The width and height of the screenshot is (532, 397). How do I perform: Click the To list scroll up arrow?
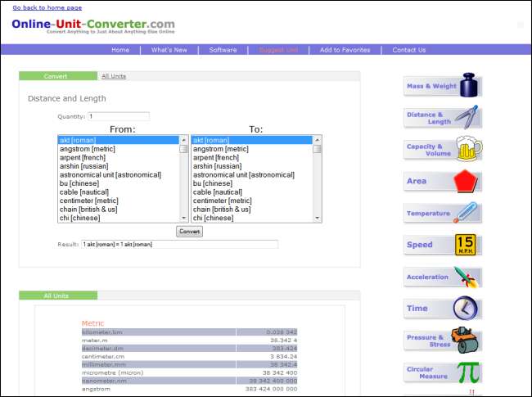[318, 140]
